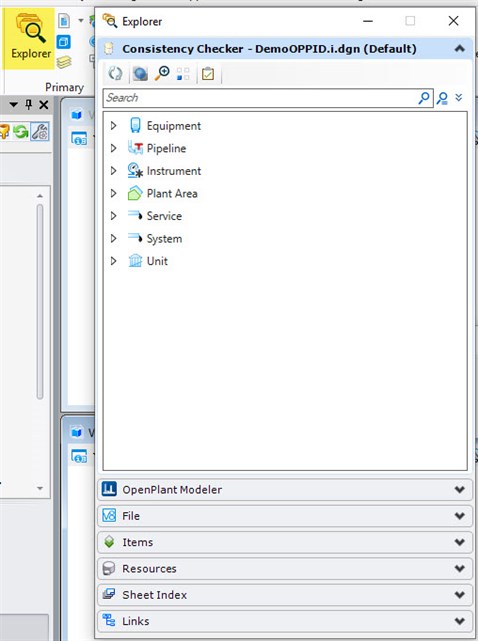Click the globe icon in Consistency Checker toolbar
Image resolution: width=478 pixels, height=641 pixels.
point(140,74)
